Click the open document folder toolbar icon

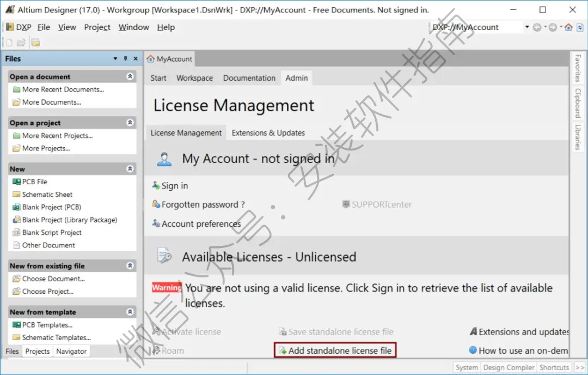[21, 43]
